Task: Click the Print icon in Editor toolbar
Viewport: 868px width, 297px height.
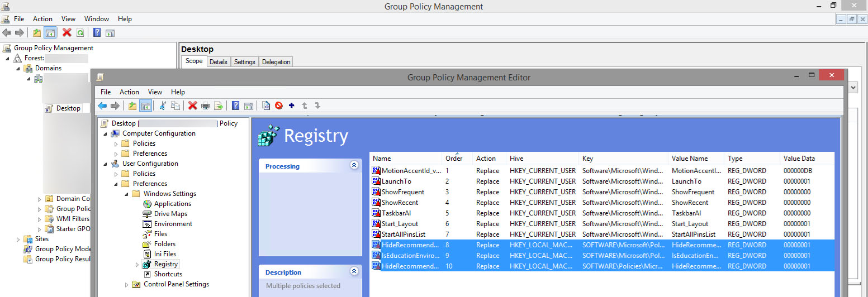Action: (x=206, y=106)
